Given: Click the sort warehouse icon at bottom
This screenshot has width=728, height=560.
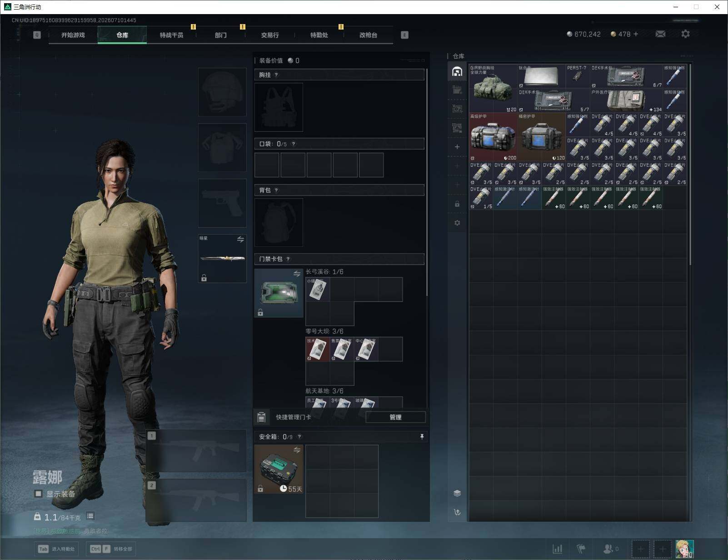Looking at the screenshot, I should click(x=457, y=512).
